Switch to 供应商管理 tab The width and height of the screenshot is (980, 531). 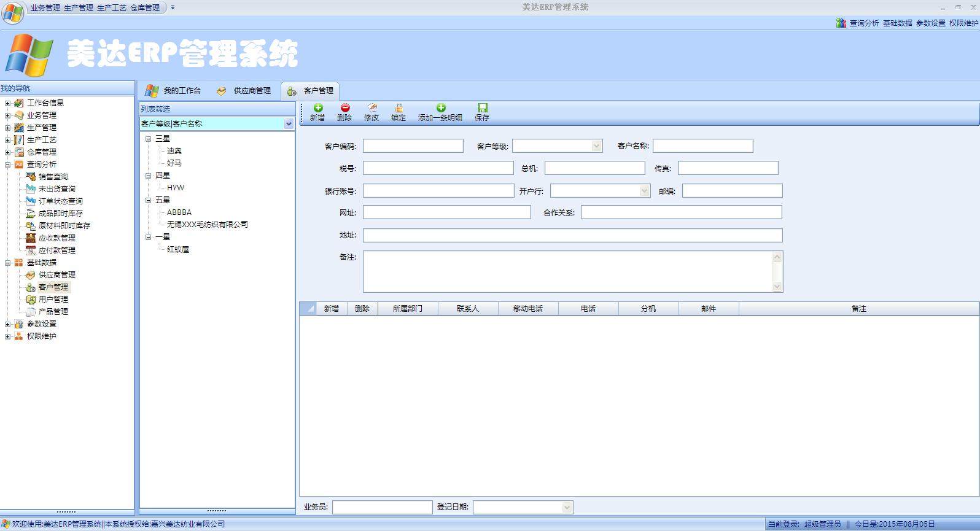point(244,91)
